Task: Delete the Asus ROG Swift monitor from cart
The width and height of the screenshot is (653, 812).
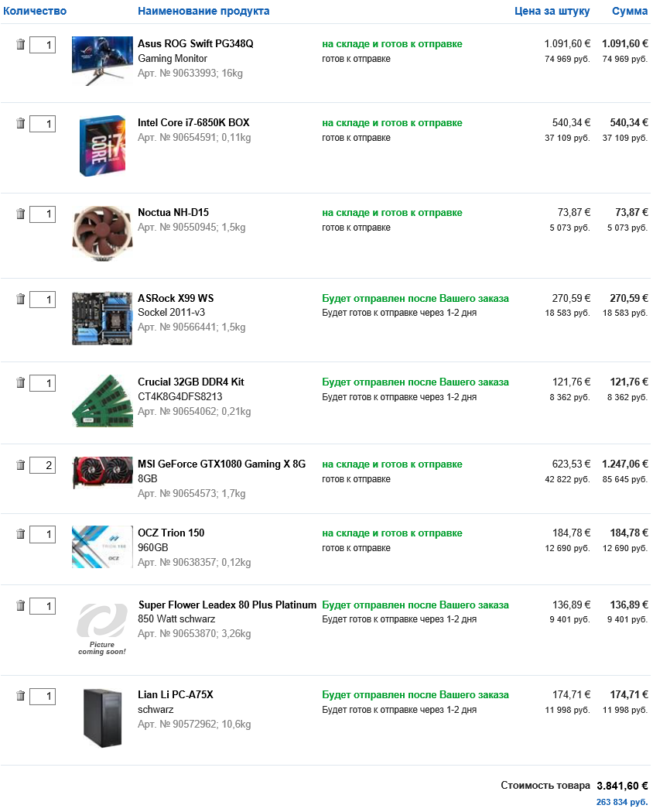Action: [x=21, y=45]
